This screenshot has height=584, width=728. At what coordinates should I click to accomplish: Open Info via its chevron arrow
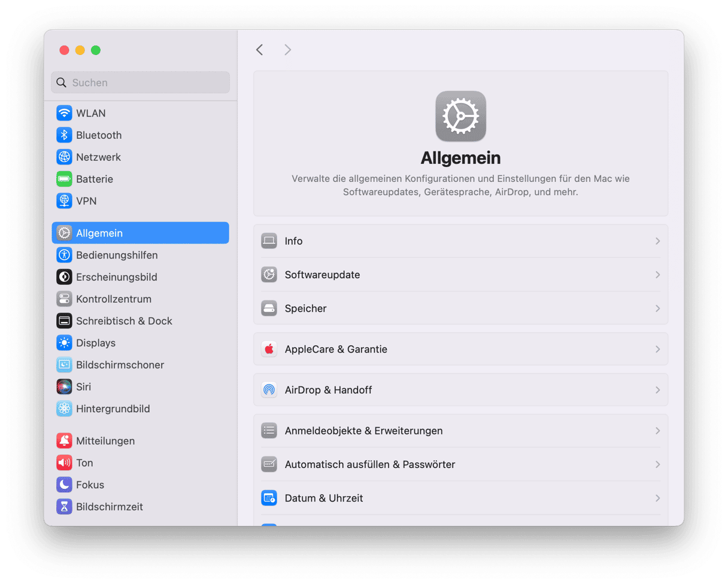pyautogui.click(x=657, y=241)
